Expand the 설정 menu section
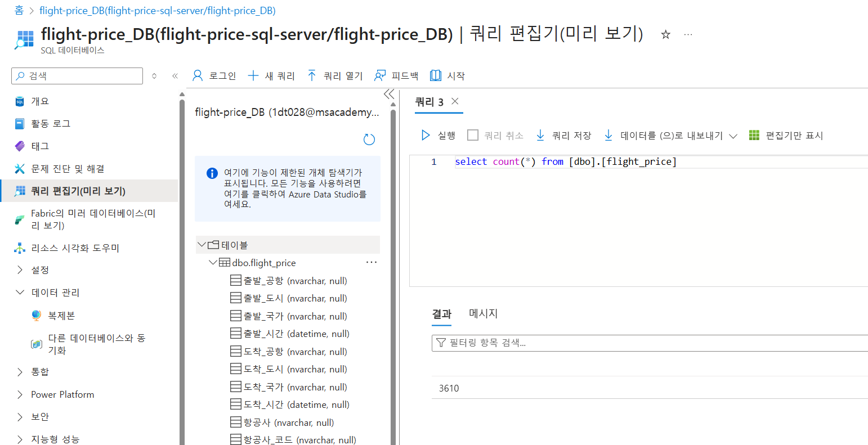This screenshot has width=868, height=445. 20,270
